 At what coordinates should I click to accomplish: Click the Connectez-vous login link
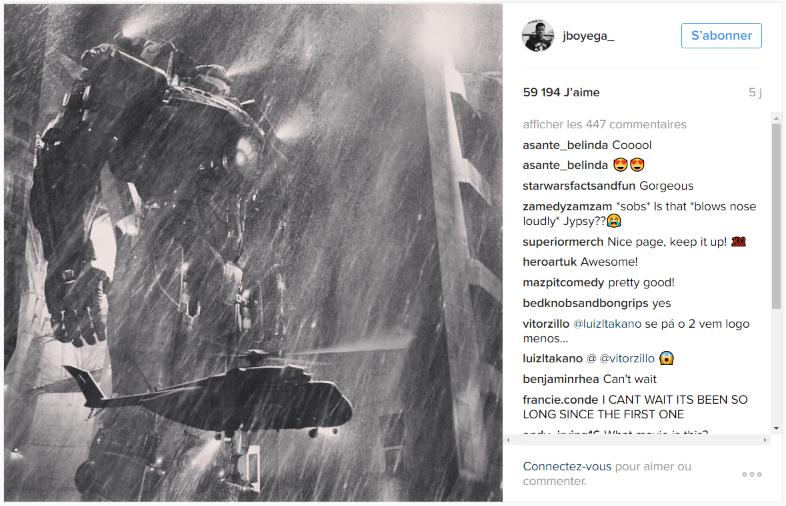pyautogui.click(x=566, y=466)
